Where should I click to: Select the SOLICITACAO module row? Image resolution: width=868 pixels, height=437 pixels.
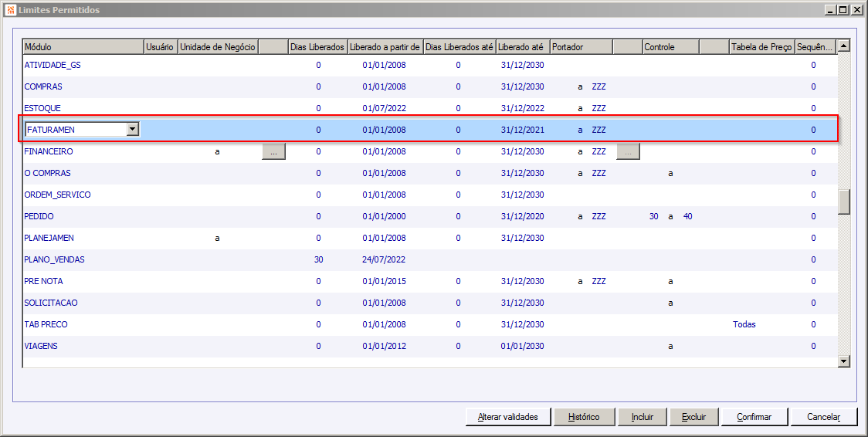[429, 303]
